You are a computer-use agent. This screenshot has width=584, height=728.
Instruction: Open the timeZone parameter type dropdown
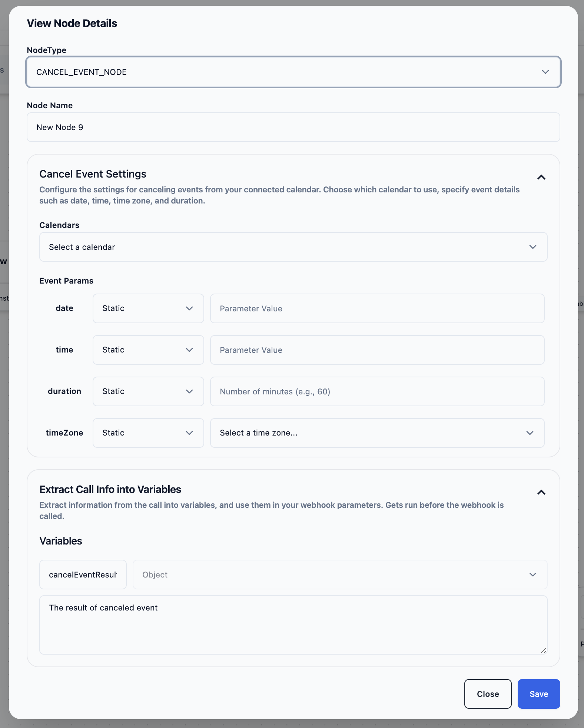tap(148, 433)
